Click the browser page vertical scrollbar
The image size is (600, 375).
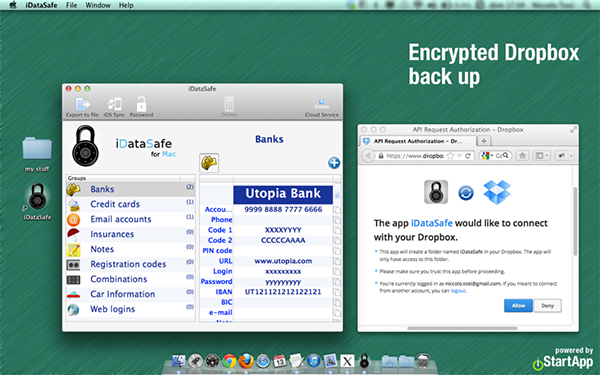(575, 221)
